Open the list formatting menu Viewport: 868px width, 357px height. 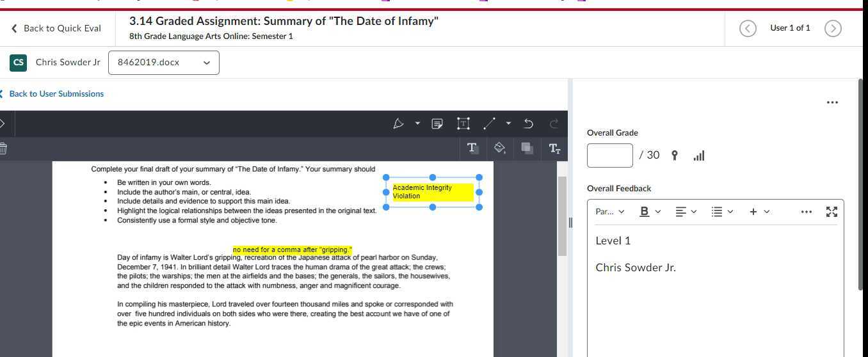coord(722,212)
